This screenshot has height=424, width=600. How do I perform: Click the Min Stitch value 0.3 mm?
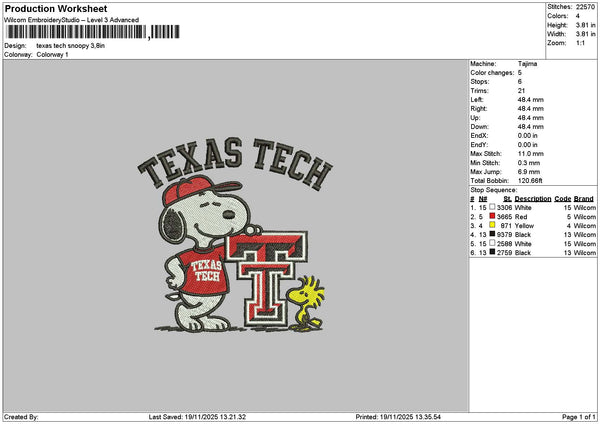click(x=528, y=163)
